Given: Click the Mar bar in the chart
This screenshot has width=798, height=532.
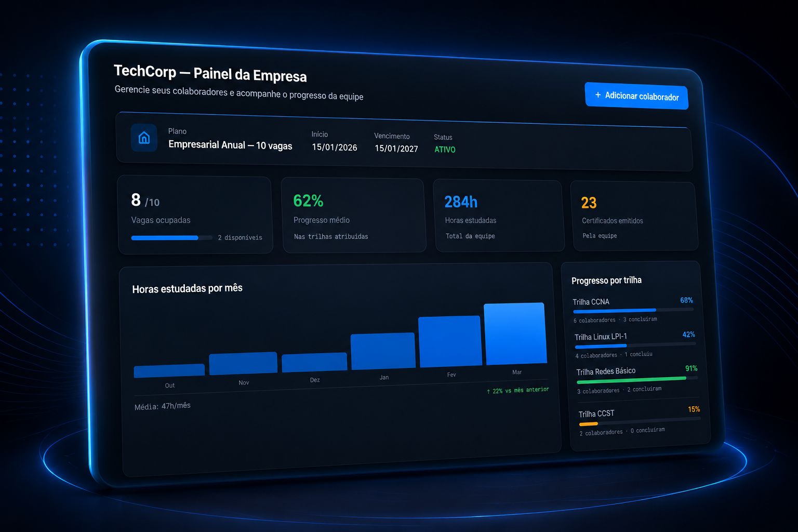Looking at the screenshot, I should 515,334.
